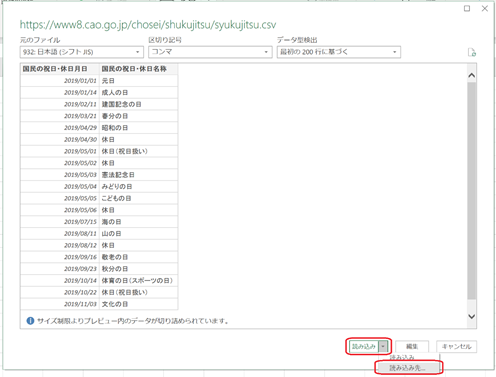Click the cell 2019/10/22
This screenshot has height=377, width=496.
click(60, 292)
